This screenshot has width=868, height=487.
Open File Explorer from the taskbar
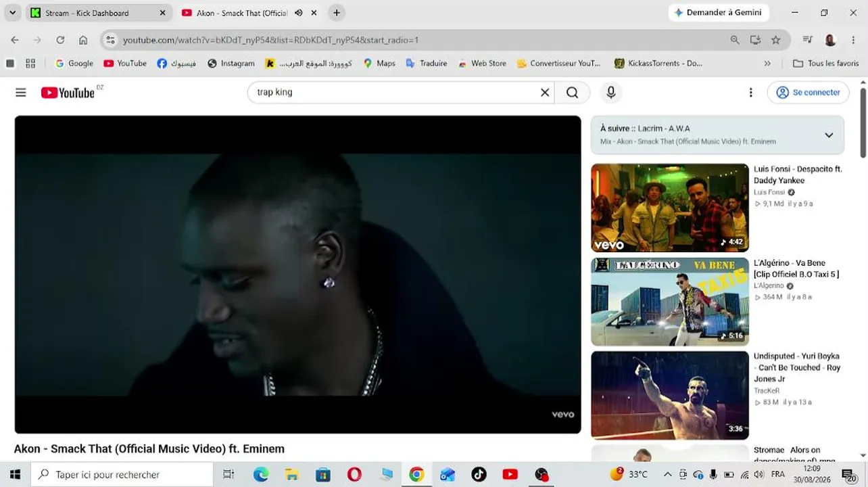[x=291, y=474]
